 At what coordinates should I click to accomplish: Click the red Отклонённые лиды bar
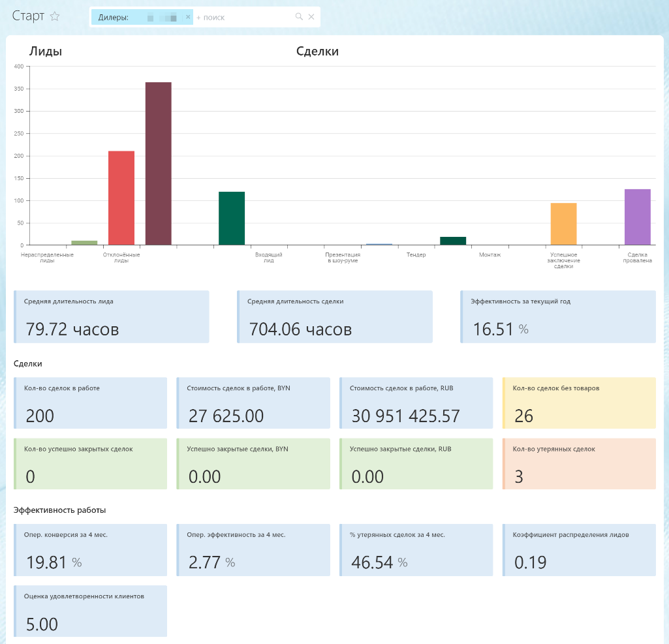click(121, 198)
